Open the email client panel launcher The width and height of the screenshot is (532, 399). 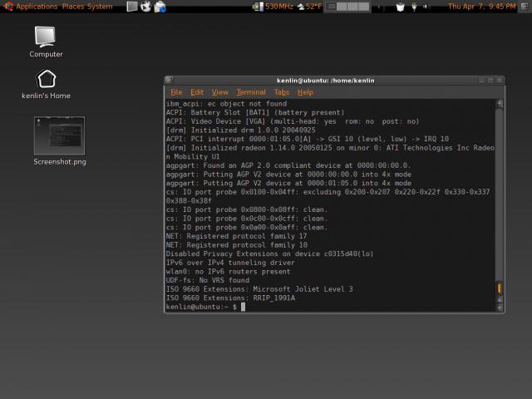point(160,7)
